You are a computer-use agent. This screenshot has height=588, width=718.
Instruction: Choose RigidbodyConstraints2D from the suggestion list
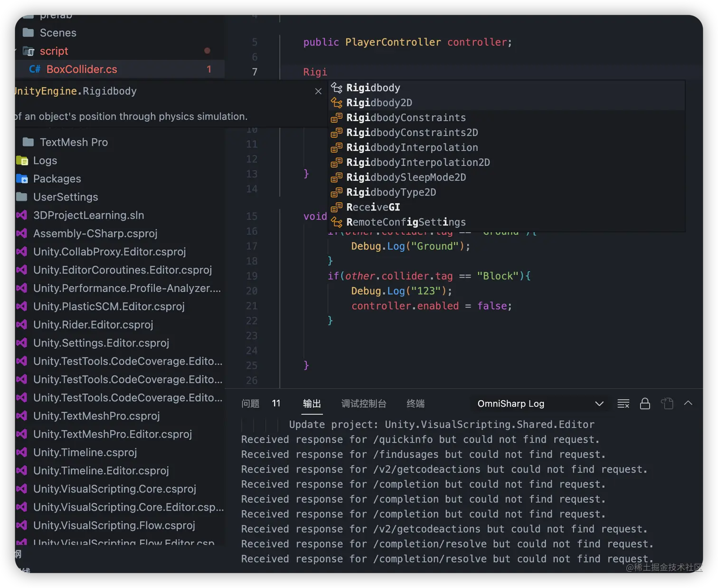tap(507, 133)
